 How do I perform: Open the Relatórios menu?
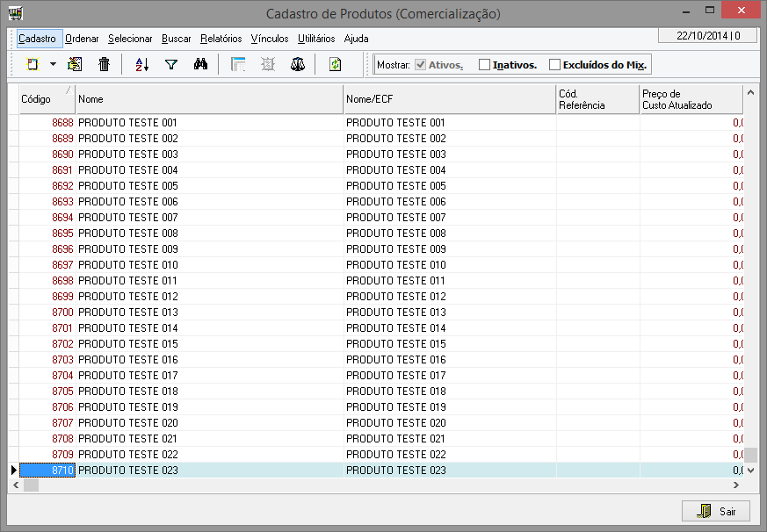[x=221, y=39]
